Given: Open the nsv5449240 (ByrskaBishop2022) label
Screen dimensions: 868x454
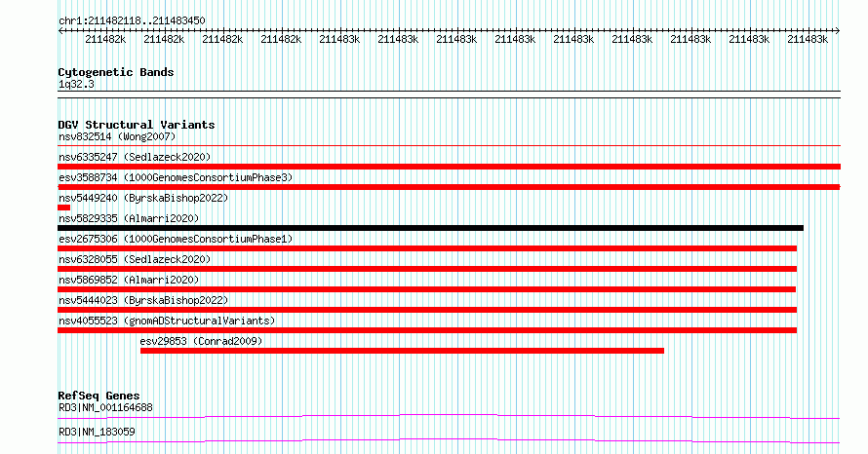Looking at the screenshot, I should (143, 198).
